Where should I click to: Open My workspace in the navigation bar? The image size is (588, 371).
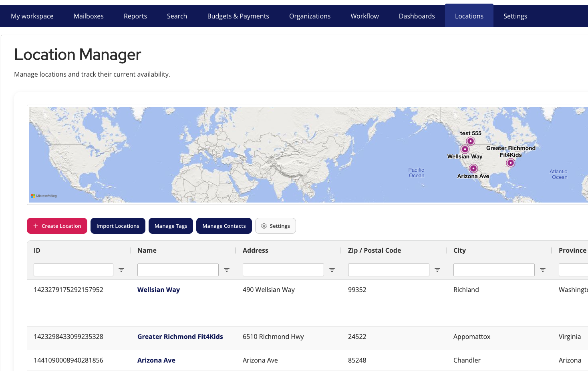point(32,16)
